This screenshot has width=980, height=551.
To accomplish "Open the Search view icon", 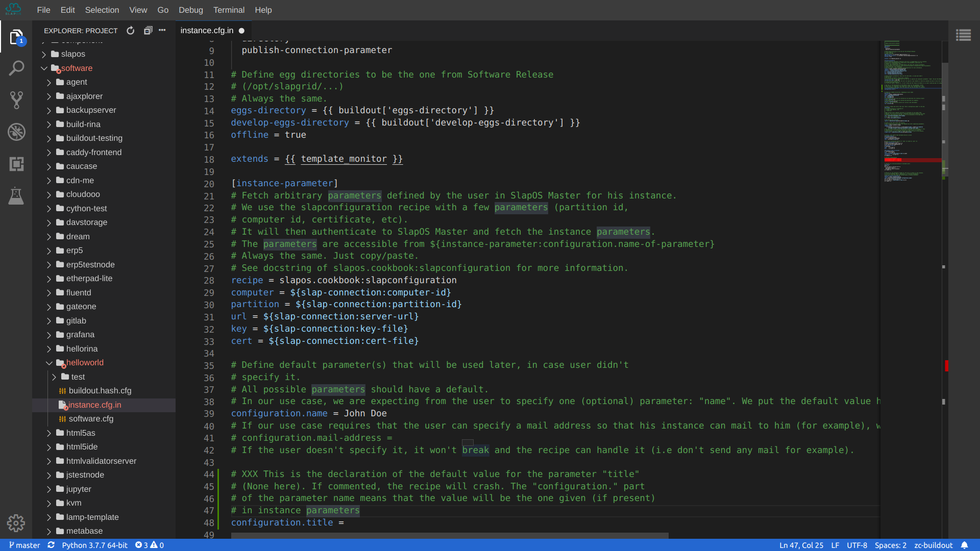I will (x=16, y=68).
